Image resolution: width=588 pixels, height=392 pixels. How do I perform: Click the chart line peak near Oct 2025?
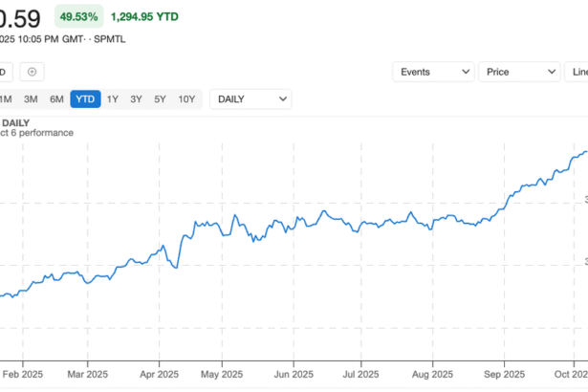pos(584,151)
